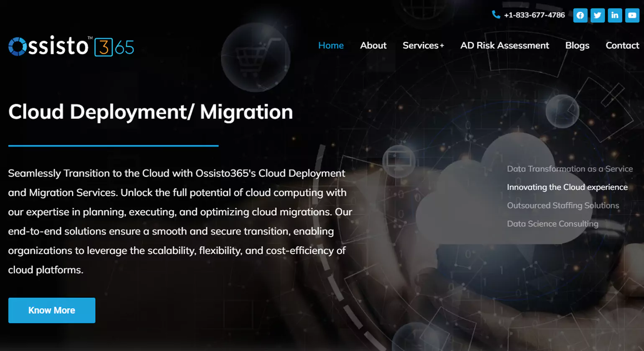The height and width of the screenshot is (351, 644).
Task: Select the Data Transformation as a Service slide
Action: click(570, 169)
